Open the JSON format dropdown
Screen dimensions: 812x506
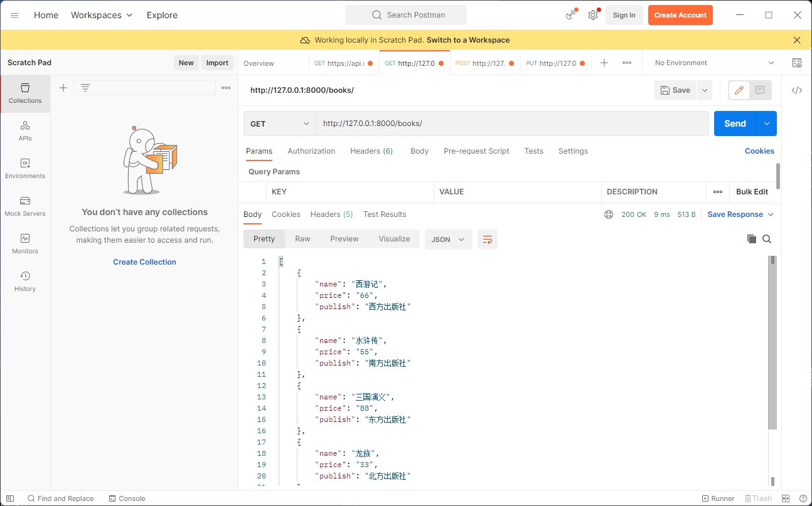pyautogui.click(x=449, y=240)
